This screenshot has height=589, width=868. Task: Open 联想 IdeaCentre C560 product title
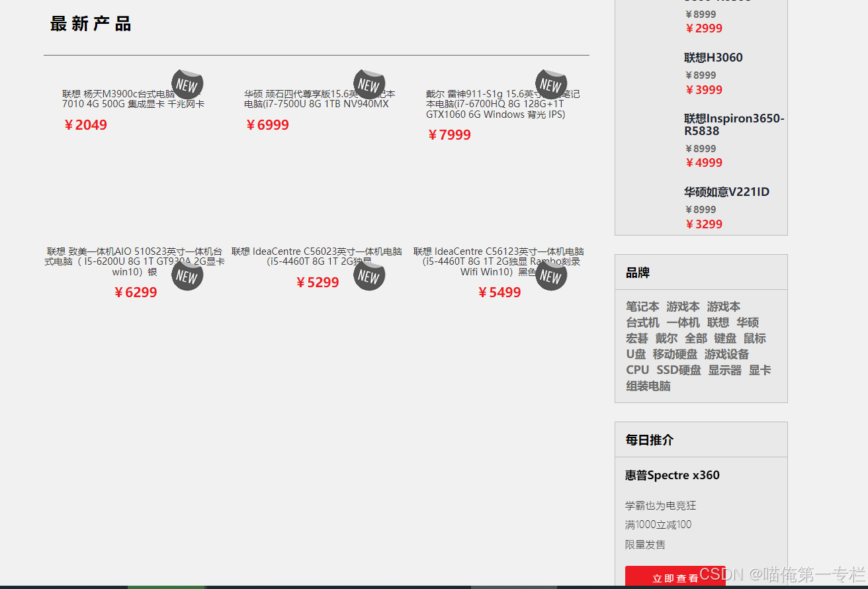(x=317, y=256)
